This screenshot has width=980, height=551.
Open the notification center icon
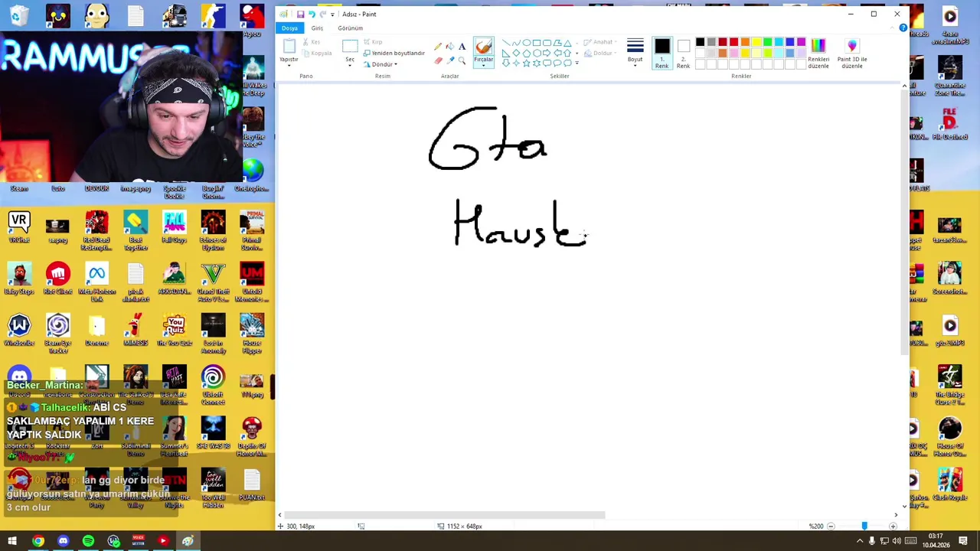tap(964, 541)
